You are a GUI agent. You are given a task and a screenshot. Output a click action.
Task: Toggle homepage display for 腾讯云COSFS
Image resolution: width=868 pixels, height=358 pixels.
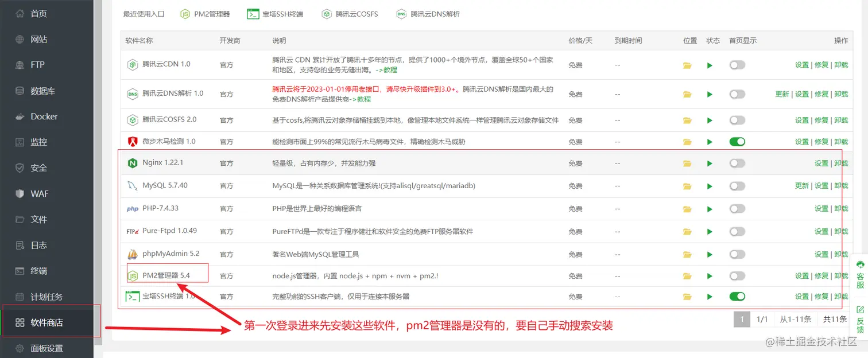(737, 120)
